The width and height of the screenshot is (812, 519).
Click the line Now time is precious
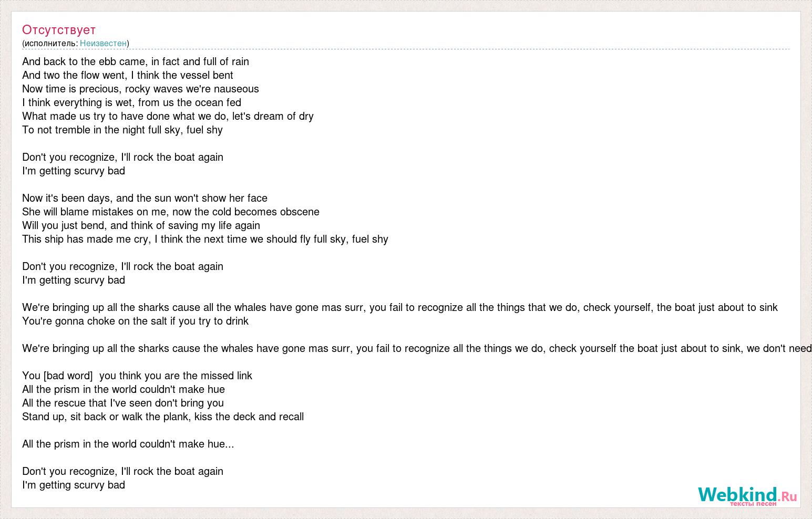coord(140,89)
